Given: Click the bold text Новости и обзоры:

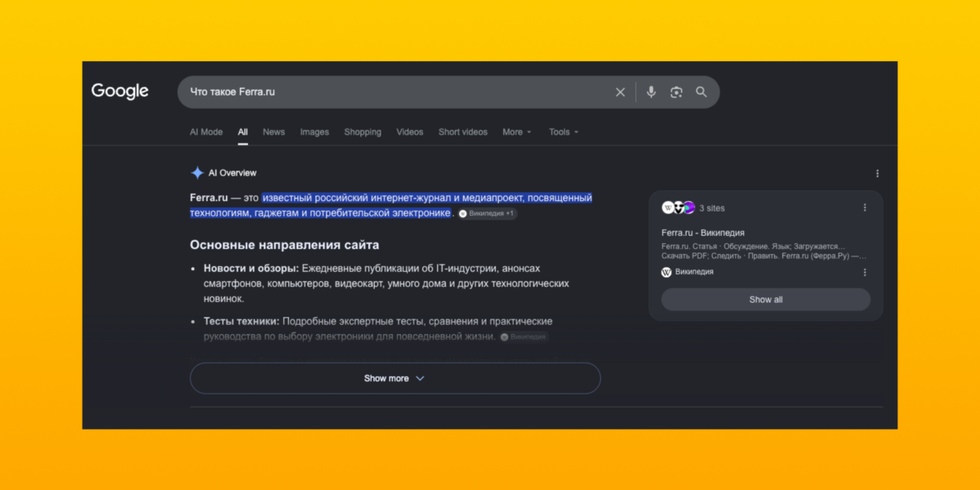Looking at the screenshot, I should [252, 268].
